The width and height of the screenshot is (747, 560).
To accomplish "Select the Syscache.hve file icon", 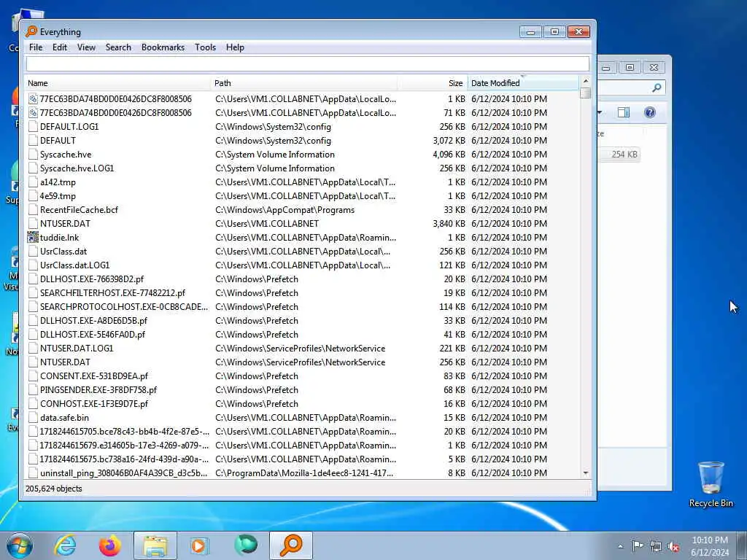I will (x=33, y=155).
